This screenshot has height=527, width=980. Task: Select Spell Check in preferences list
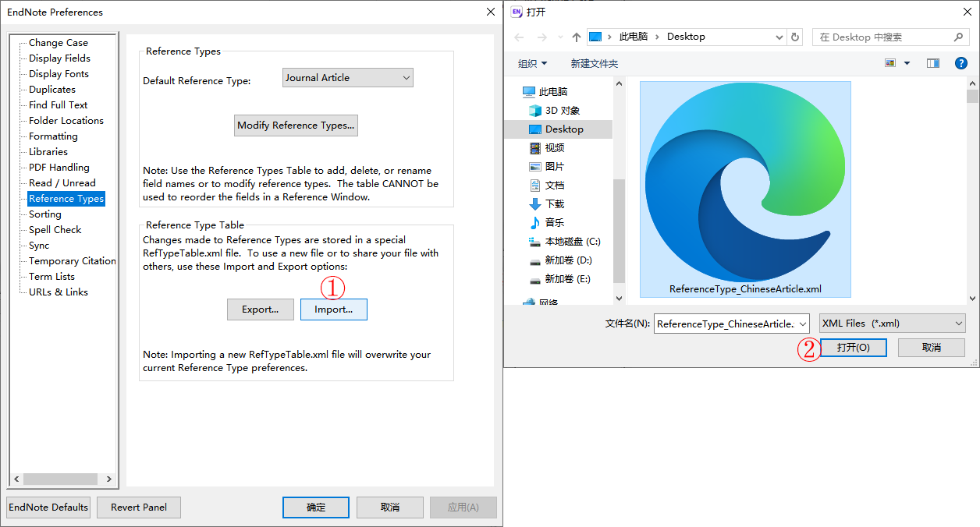click(55, 230)
